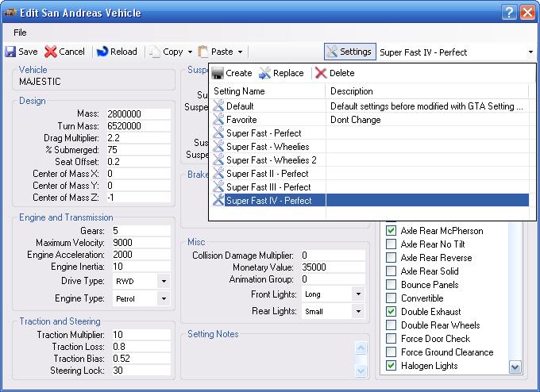Click wrench icon beside Super Fast - Wheelies
540x392 pixels.
click(218, 146)
